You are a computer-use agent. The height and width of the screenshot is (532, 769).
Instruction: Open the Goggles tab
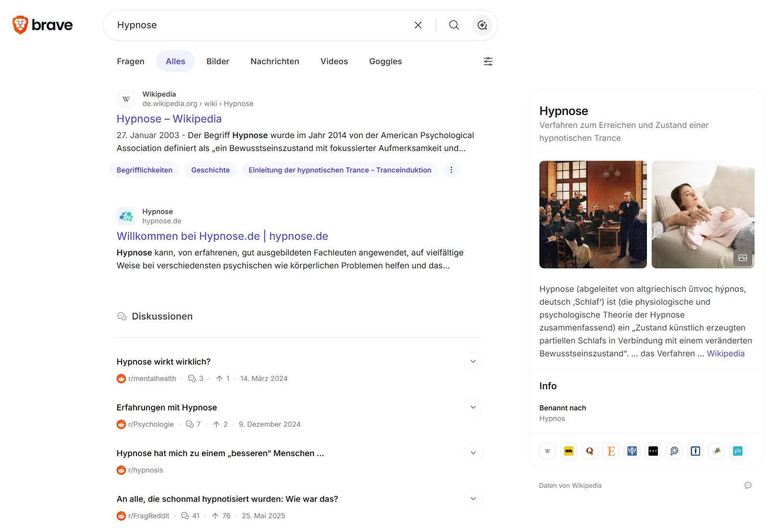pyautogui.click(x=385, y=62)
